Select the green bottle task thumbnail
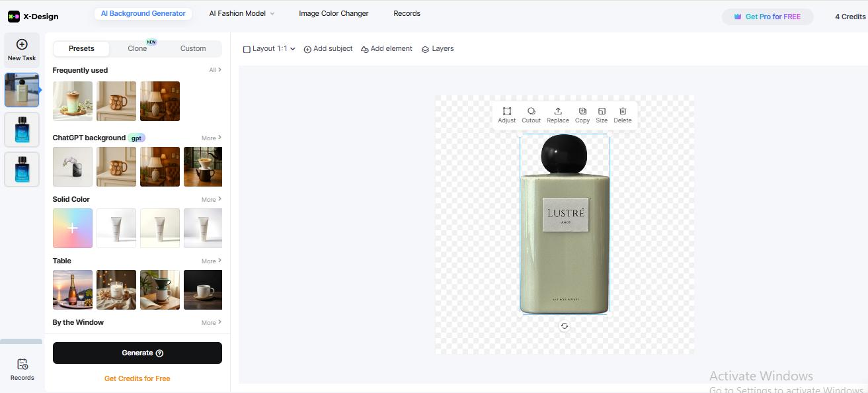The height and width of the screenshot is (393, 868). point(22,90)
